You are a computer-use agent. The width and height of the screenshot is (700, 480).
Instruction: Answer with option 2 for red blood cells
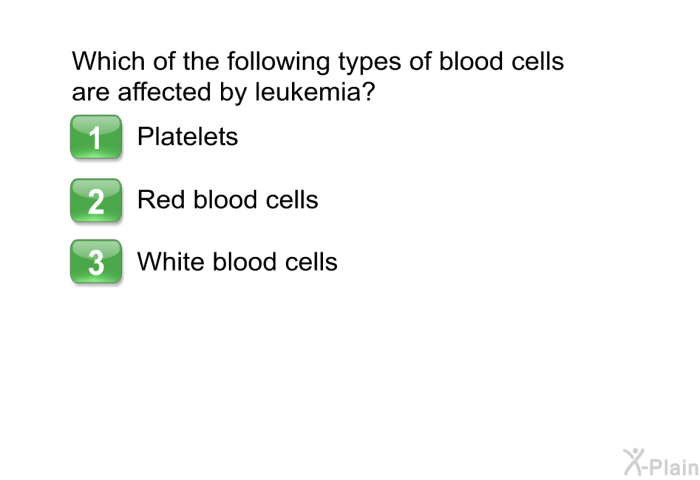[96, 200]
